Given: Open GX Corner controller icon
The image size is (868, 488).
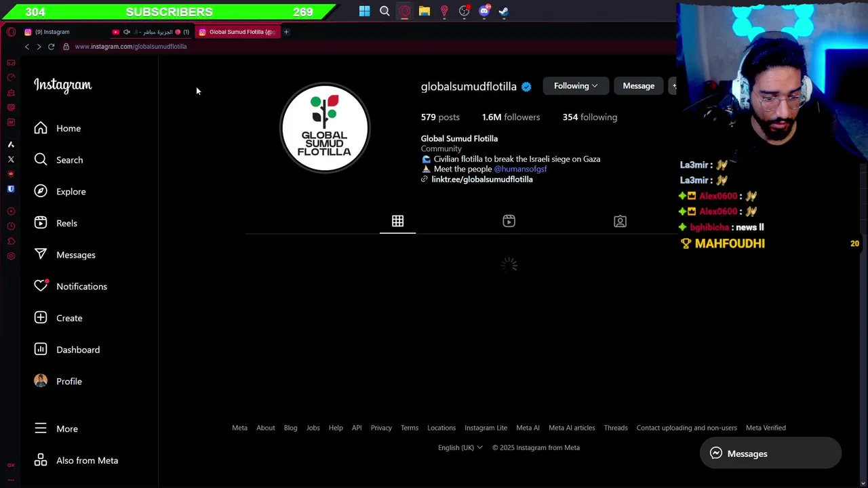Looking at the screenshot, I should tap(11, 62).
